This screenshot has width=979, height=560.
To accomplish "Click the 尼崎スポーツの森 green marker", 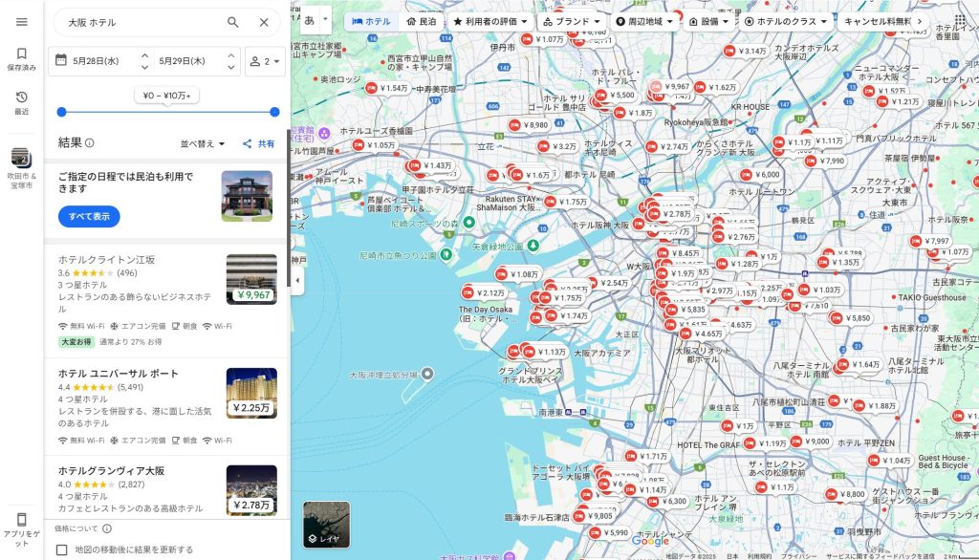I will [x=468, y=223].
